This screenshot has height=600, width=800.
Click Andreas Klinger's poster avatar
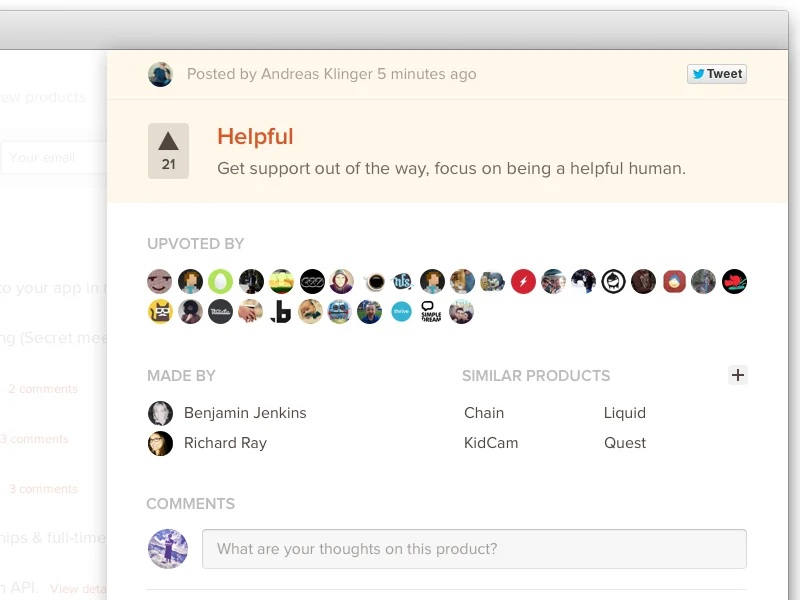pyautogui.click(x=160, y=74)
